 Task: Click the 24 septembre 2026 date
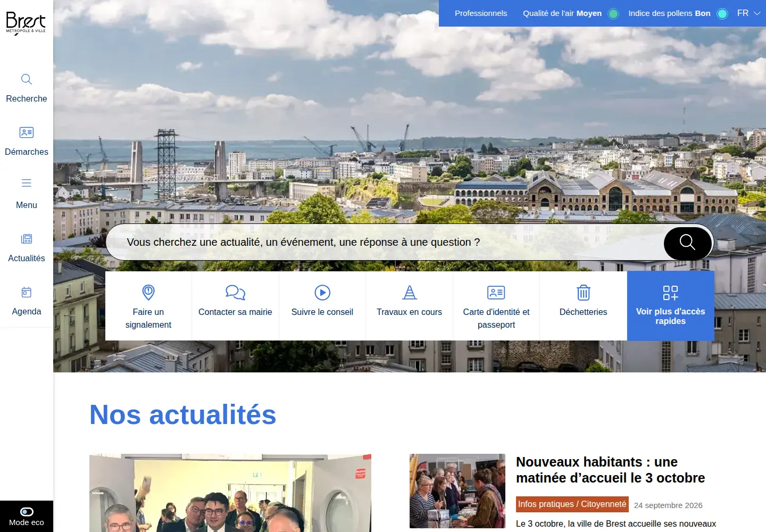tap(668, 505)
